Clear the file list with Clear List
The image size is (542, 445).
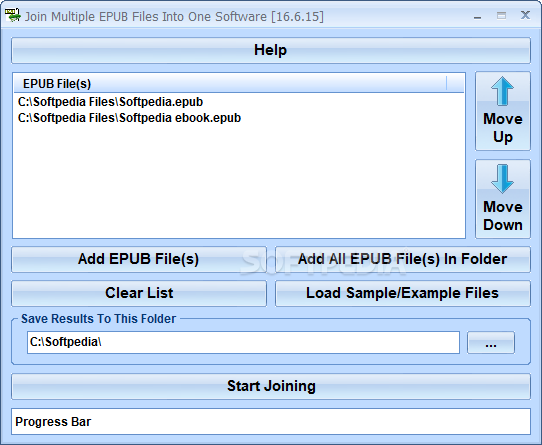click(139, 293)
